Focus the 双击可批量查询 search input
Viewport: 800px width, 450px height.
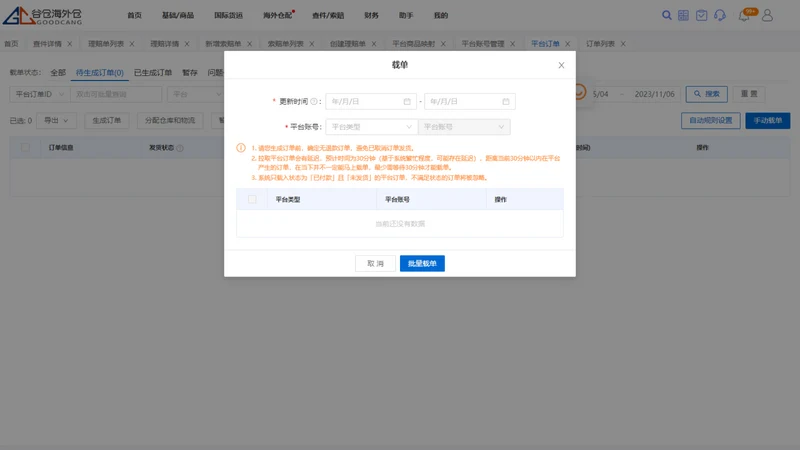coord(116,94)
